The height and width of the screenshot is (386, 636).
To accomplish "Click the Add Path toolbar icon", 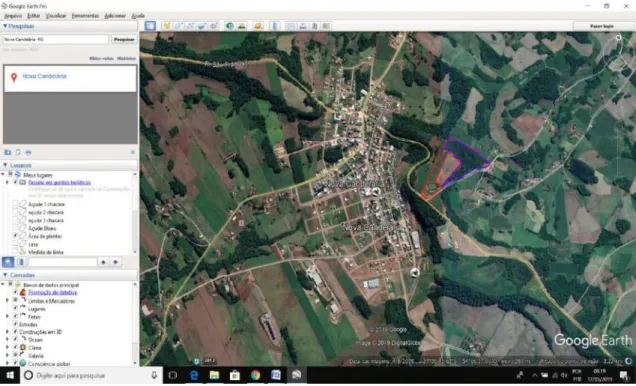I will (190, 26).
